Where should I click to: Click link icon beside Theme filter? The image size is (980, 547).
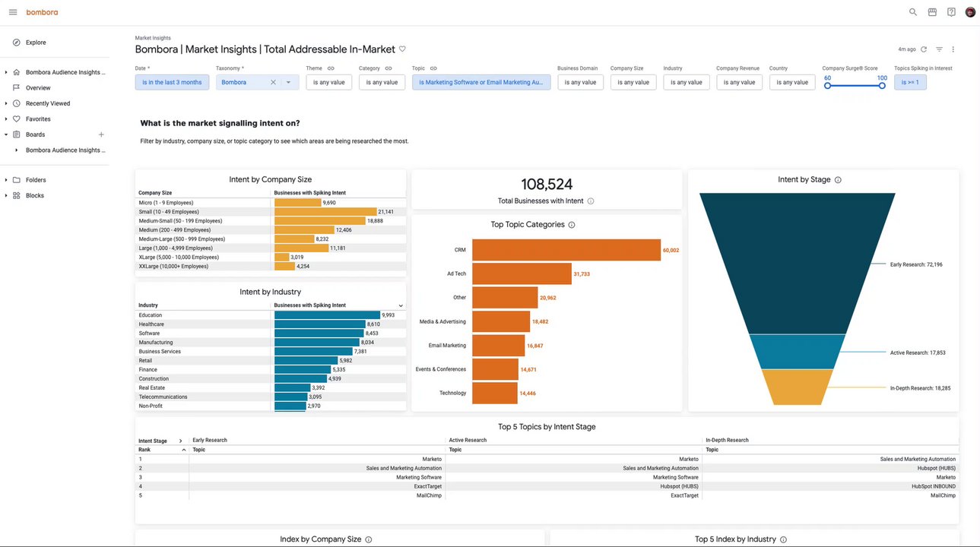coord(331,68)
